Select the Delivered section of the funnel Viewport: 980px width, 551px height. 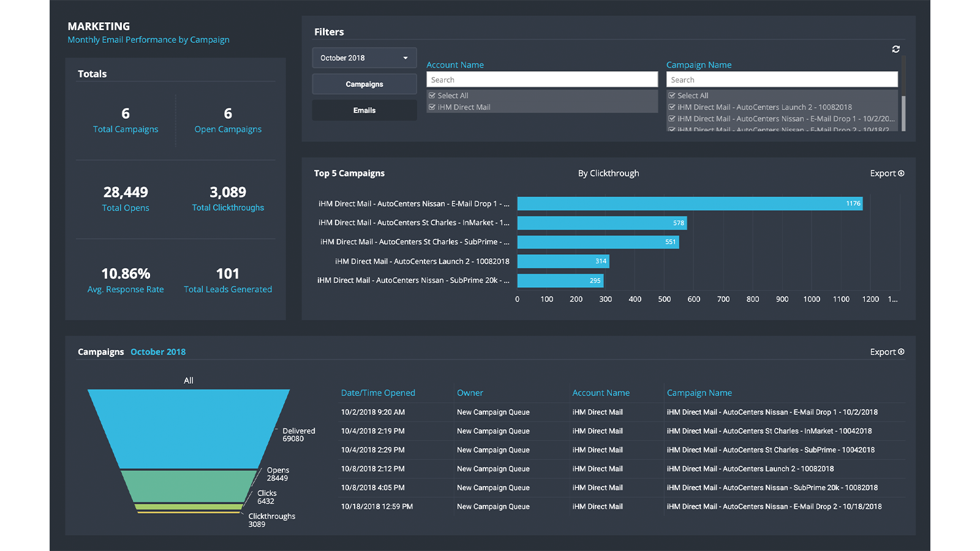click(189, 429)
